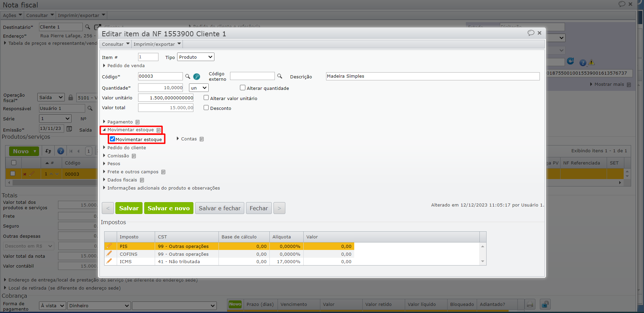Click the Descrição field containing Madeira Simples
Image resolution: width=644 pixels, height=313 pixels.
tap(433, 76)
